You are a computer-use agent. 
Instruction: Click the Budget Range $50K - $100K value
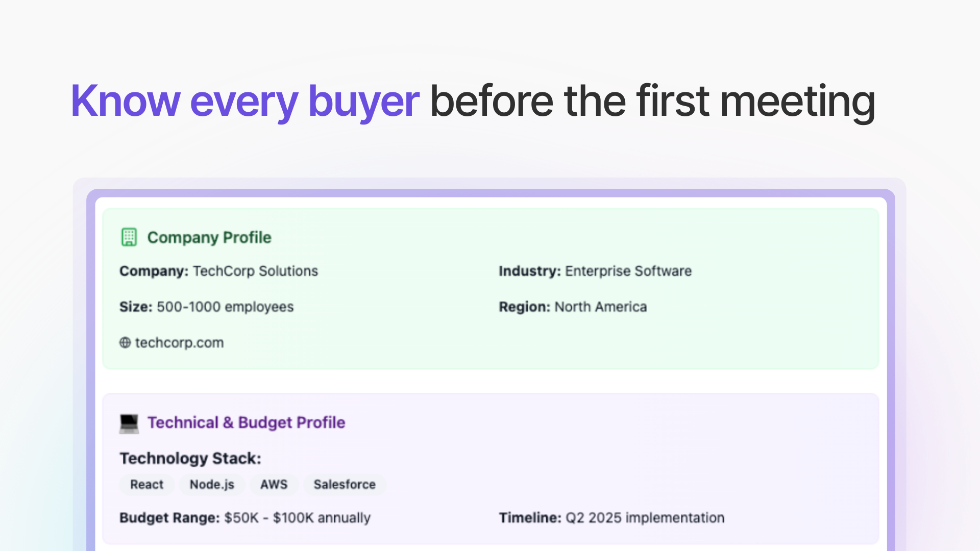[297, 518]
